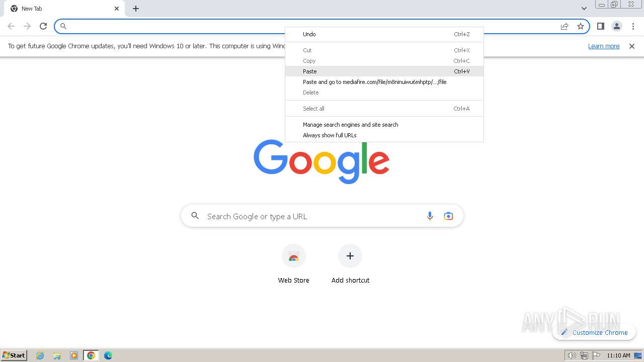Click the 11:10 AM clock

(x=618, y=355)
